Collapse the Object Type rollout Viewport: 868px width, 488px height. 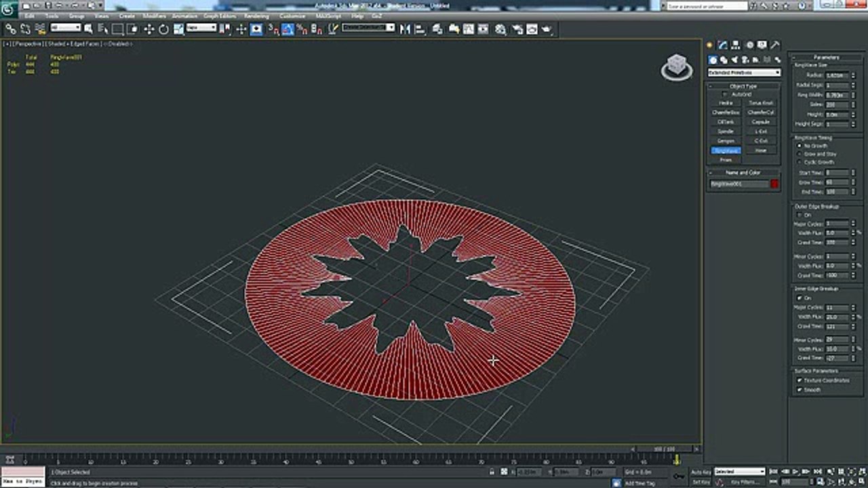[x=743, y=86]
